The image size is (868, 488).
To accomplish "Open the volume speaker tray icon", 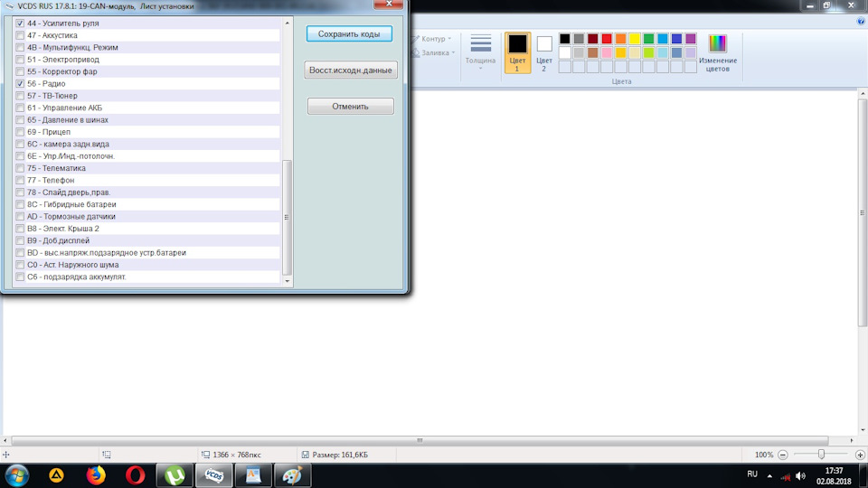I will (800, 476).
